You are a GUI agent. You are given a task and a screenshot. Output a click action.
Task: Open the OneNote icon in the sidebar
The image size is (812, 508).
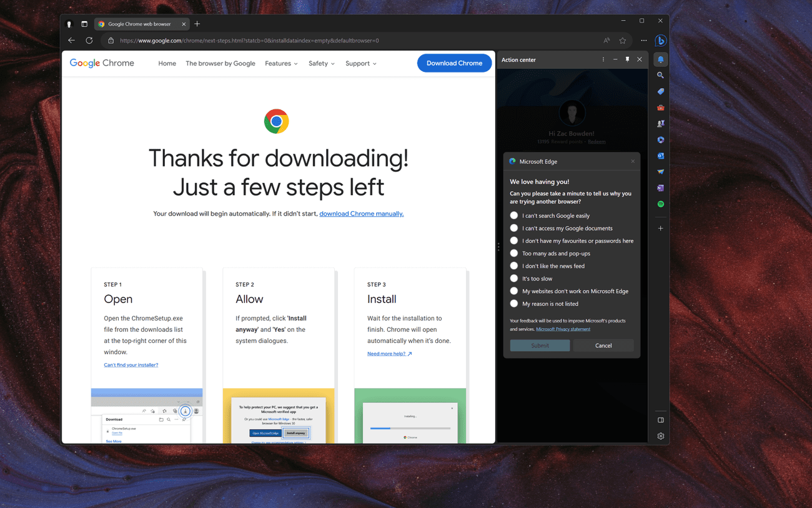click(660, 187)
